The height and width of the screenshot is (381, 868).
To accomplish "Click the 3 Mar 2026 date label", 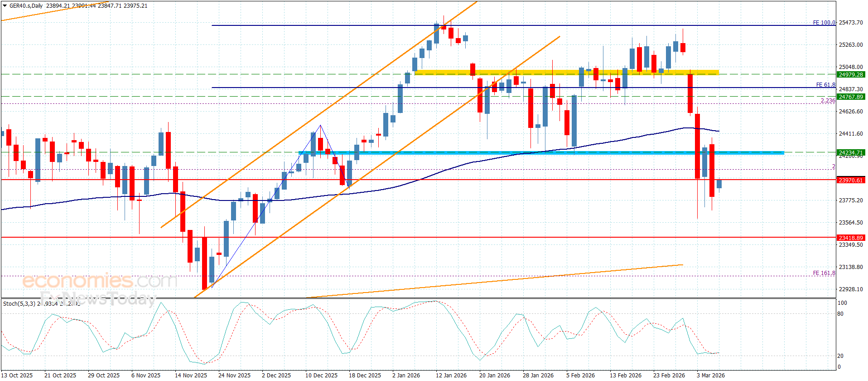I will pos(711,375).
